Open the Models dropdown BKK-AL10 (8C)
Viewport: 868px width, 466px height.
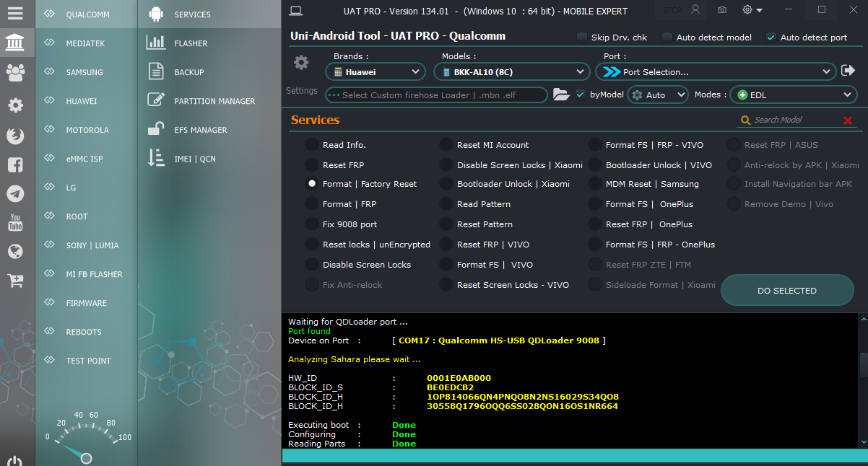pos(511,71)
